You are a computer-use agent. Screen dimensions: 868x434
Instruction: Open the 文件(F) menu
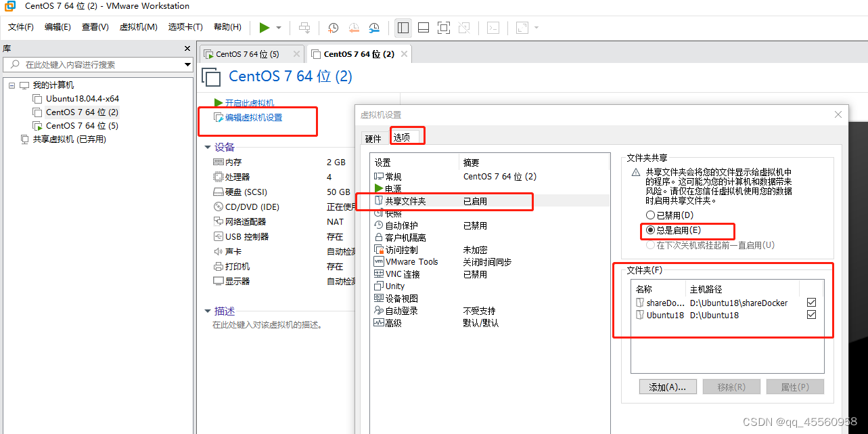point(21,27)
